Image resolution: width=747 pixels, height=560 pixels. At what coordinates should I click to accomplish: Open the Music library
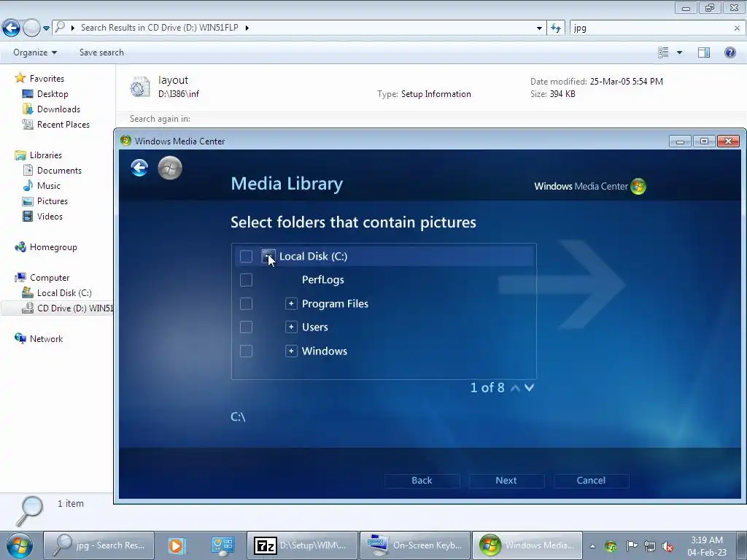49,186
